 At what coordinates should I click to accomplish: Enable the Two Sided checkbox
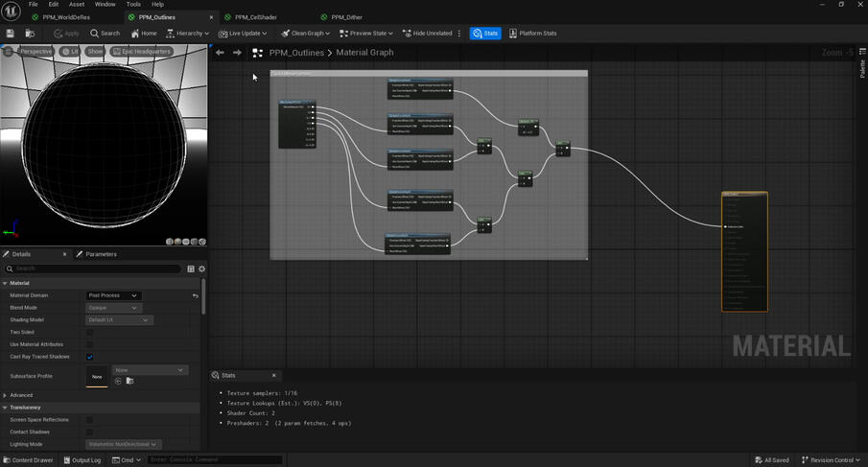(90, 332)
